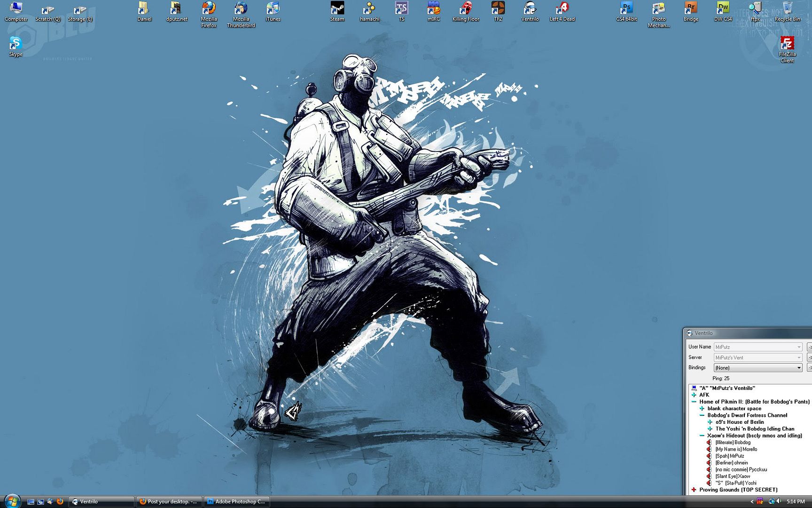Open the Left 4 Dead shortcut

click(562, 11)
